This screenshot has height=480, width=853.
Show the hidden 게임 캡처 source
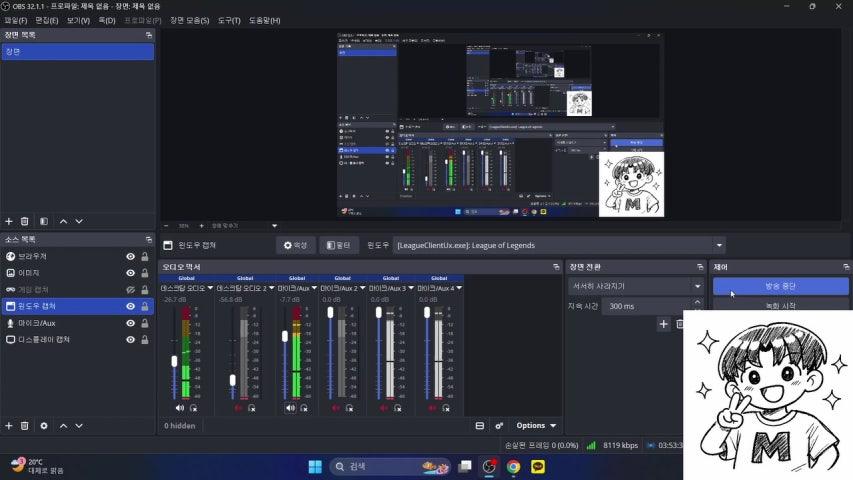click(130, 290)
